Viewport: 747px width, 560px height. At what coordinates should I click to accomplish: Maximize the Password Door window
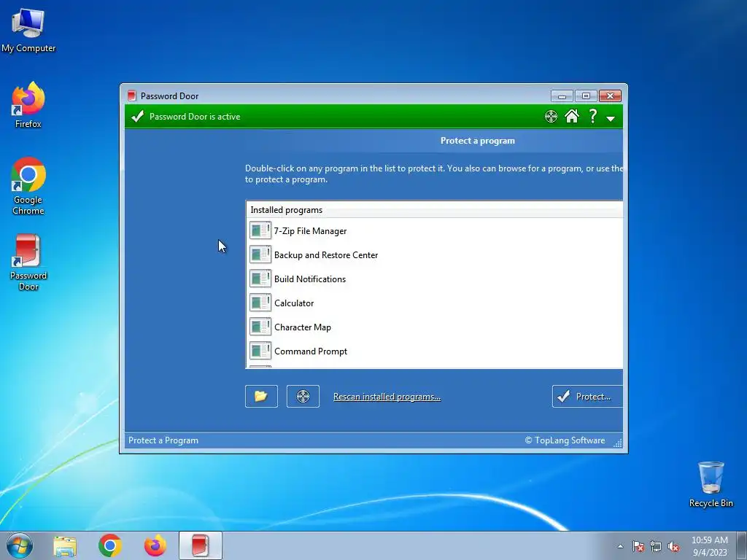pos(586,96)
